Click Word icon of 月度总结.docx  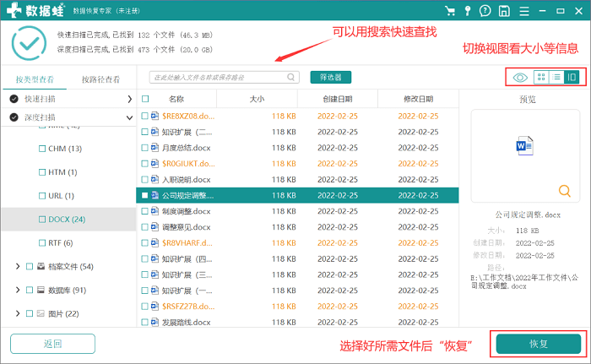(155, 148)
